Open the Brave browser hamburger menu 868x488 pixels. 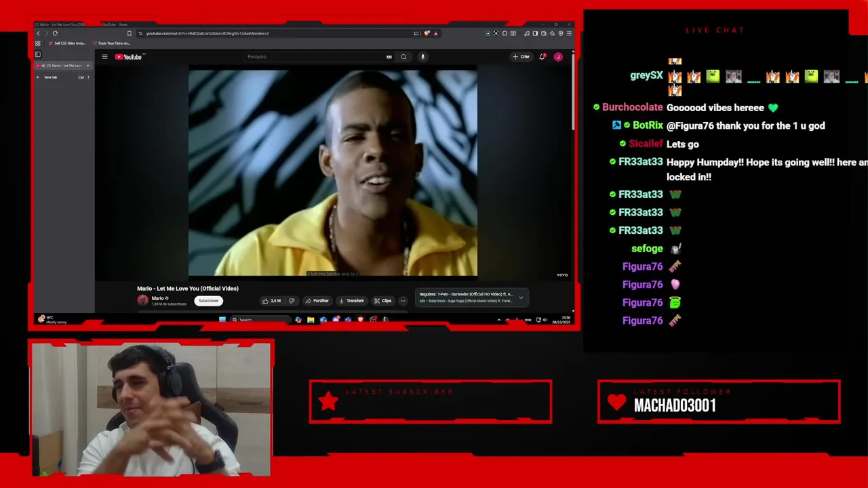[x=569, y=33]
